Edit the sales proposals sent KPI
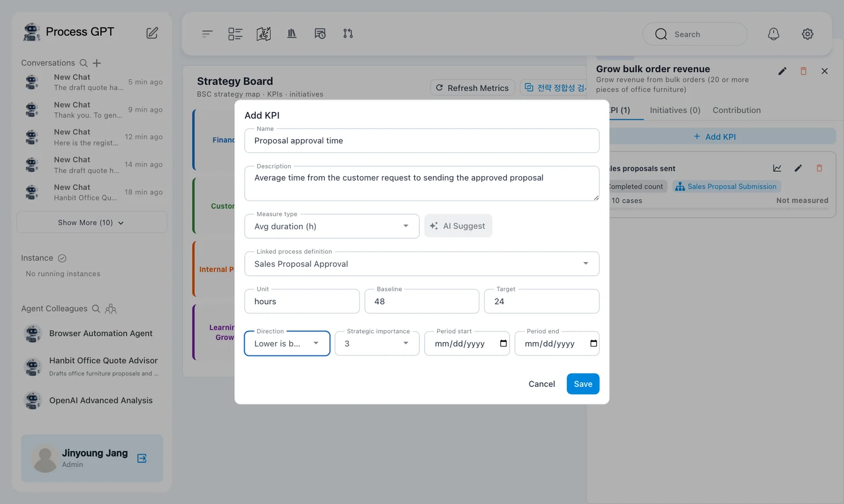Viewport: 844px width, 504px height. click(798, 168)
